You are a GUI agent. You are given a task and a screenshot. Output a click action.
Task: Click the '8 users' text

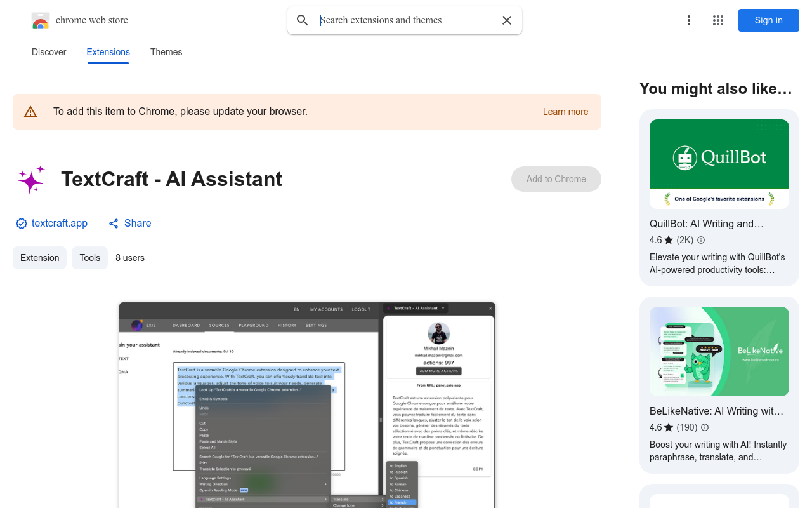(130, 258)
